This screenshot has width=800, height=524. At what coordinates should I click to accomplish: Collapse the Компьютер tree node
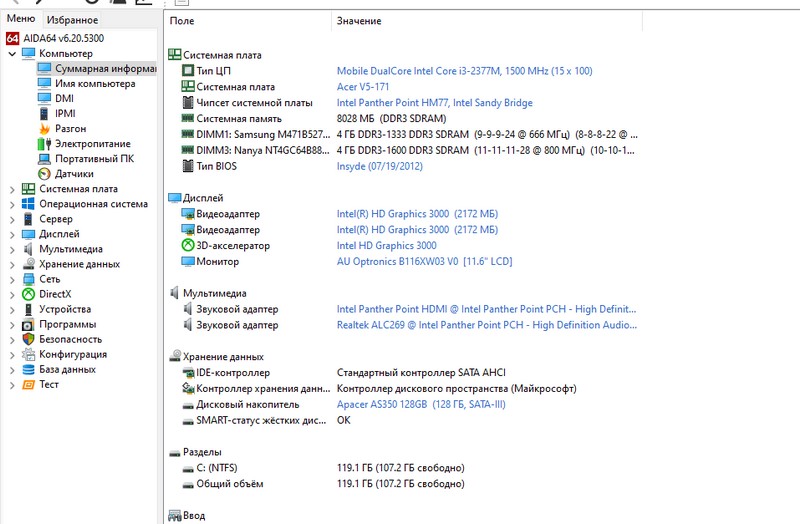[x=12, y=54]
